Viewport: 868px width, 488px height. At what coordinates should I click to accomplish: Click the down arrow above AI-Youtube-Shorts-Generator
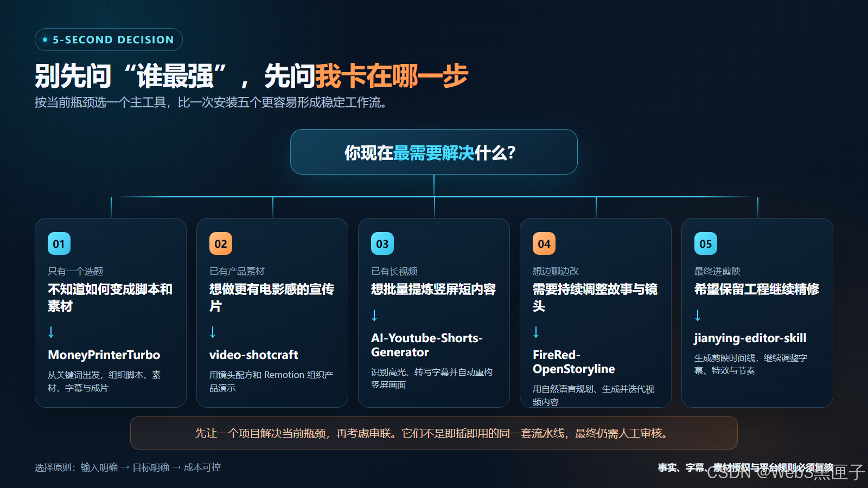(x=374, y=315)
